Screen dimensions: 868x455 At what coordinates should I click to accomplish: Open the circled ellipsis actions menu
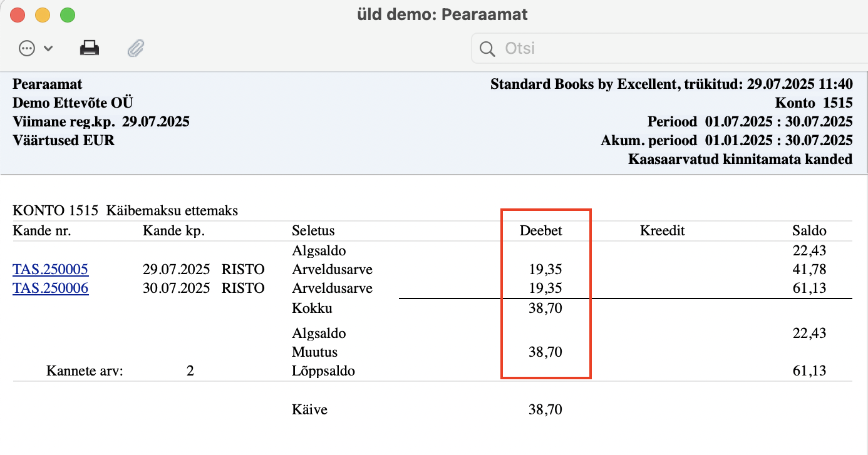(27, 48)
